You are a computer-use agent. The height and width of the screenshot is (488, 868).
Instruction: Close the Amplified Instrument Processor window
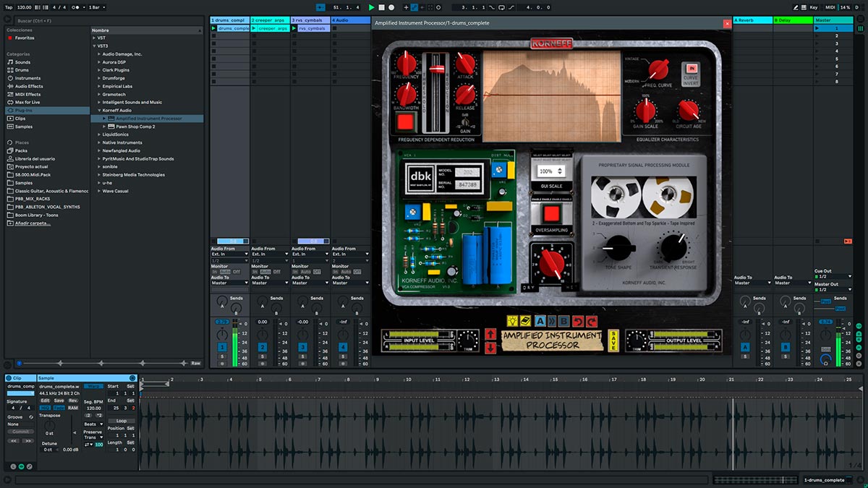(x=727, y=23)
